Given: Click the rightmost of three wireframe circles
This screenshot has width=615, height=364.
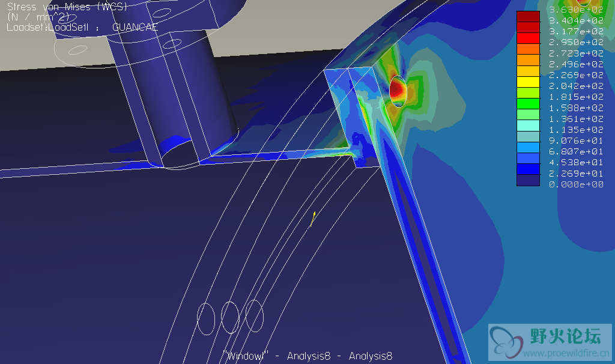Looking at the screenshot, I should tap(255, 316).
